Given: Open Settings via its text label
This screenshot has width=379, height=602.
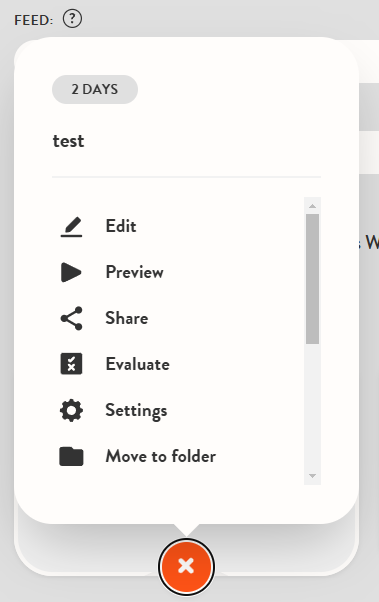Looking at the screenshot, I should pyautogui.click(x=136, y=411).
